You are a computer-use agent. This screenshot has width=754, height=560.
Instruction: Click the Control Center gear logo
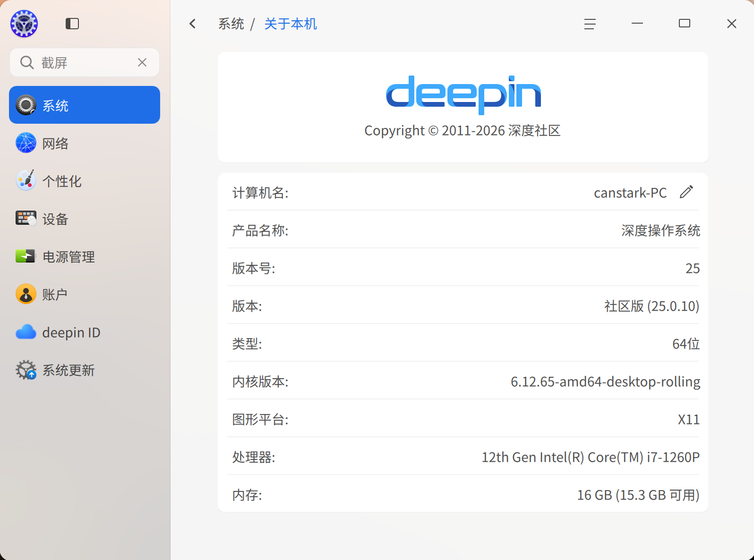tap(24, 24)
